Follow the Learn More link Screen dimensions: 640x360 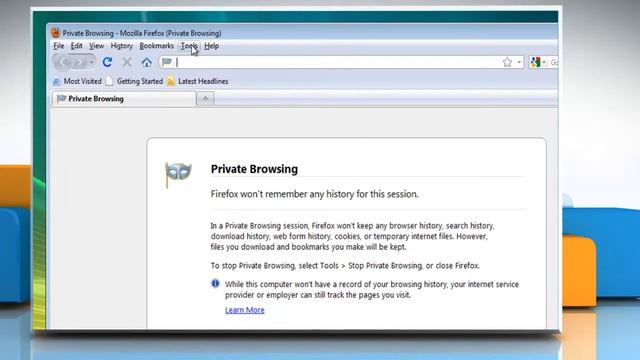tap(244, 310)
